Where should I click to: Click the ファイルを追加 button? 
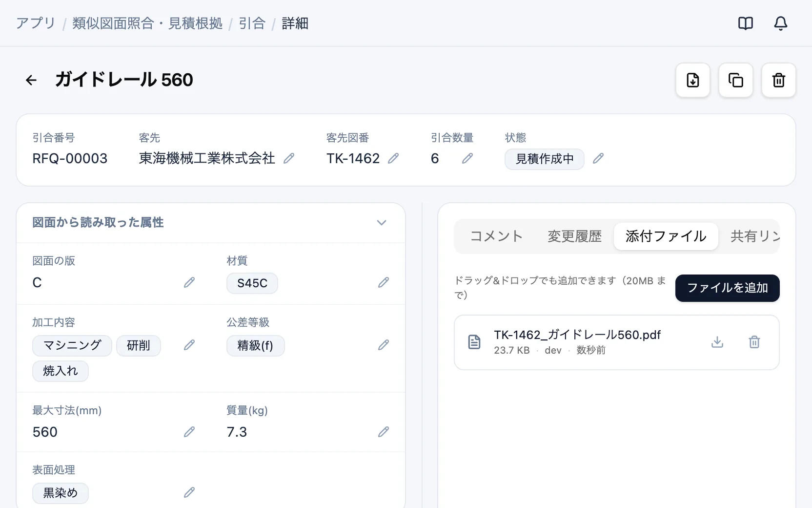(x=728, y=288)
